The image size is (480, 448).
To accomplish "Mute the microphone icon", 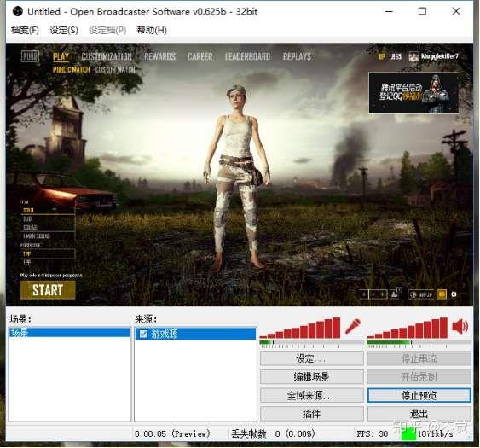I will click(x=353, y=326).
